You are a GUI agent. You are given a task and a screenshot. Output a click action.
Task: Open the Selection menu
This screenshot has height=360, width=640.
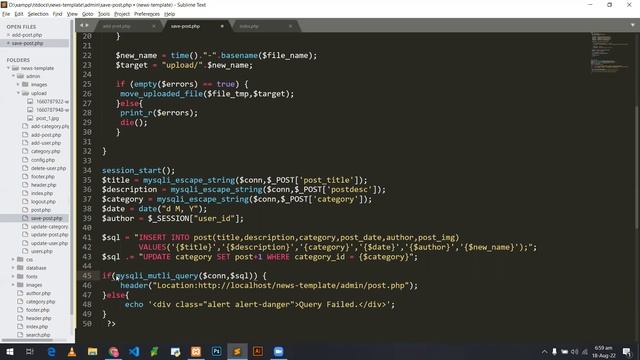[38, 14]
